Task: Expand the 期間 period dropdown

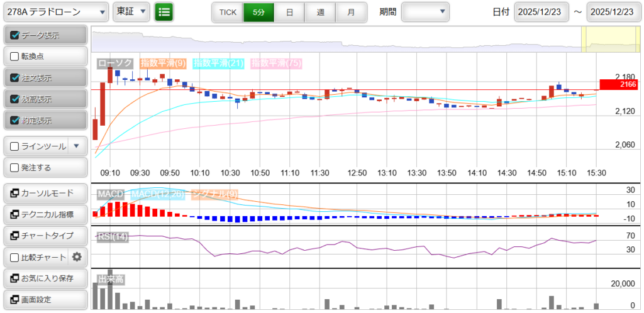Action: tap(426, 12)
